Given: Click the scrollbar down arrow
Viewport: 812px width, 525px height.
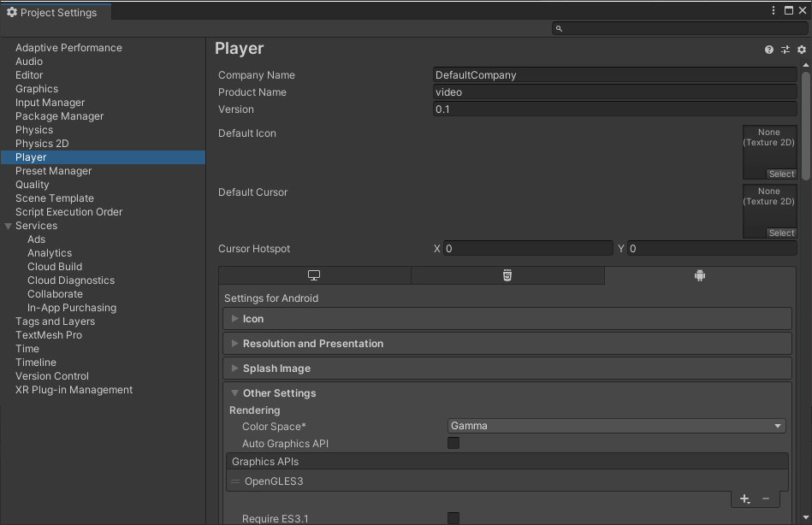Looking at the screenshot, I should [x=806, y=518].
